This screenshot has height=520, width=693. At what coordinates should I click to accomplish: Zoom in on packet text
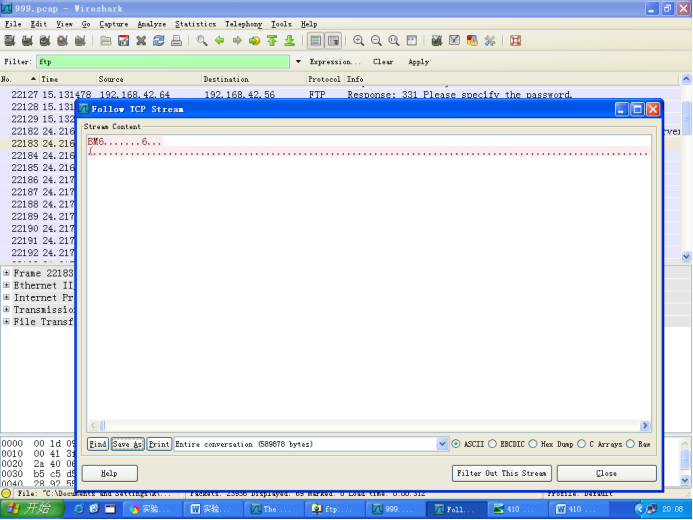[358, 41]
